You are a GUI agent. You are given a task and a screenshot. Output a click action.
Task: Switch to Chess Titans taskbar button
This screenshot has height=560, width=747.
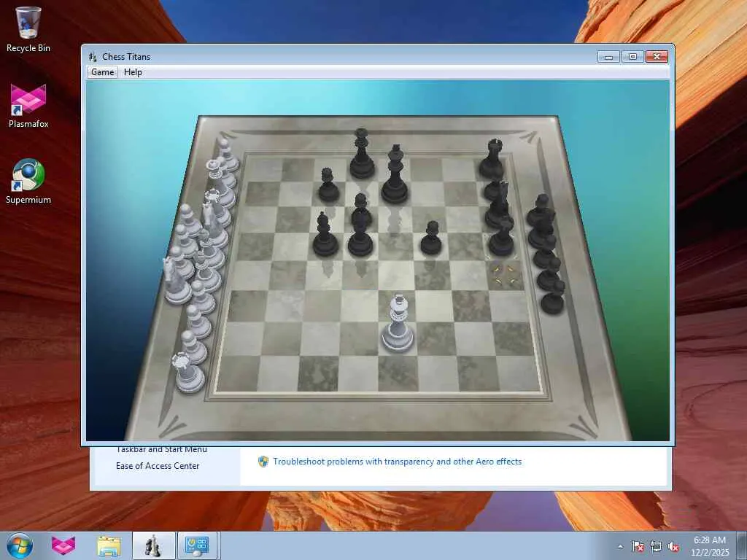pyautogui.click(x=154, y=545)
